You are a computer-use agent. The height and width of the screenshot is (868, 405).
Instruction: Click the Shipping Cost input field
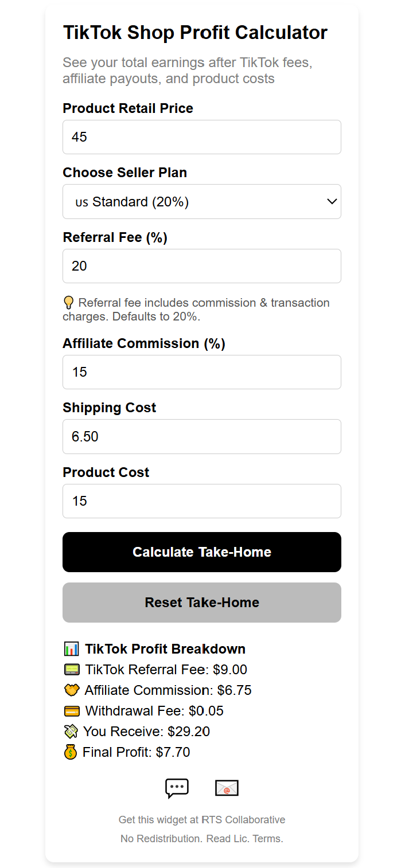(x=202, y=436)
